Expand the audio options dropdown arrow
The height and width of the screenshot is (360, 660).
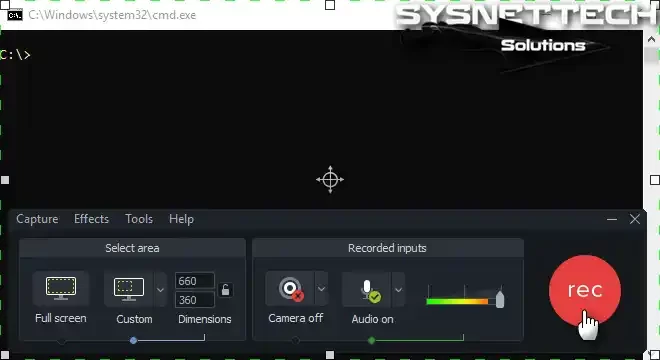point(398,290)
